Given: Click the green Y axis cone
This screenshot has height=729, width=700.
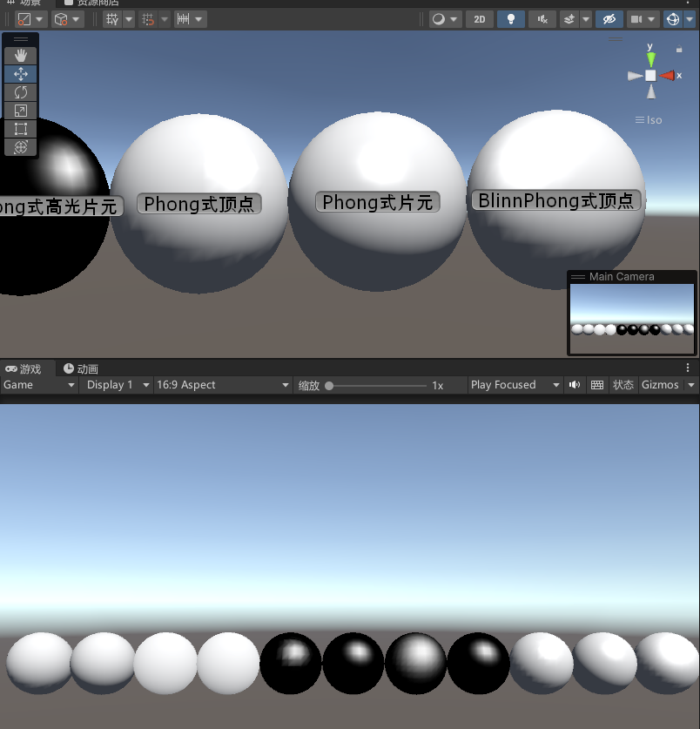Looking at the screenshot, I should click(650, 57).
